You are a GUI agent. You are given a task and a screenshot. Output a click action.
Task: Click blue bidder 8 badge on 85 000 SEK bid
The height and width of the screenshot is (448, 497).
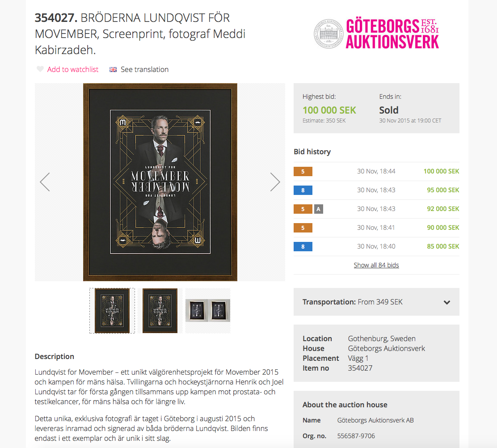(303, 247)
